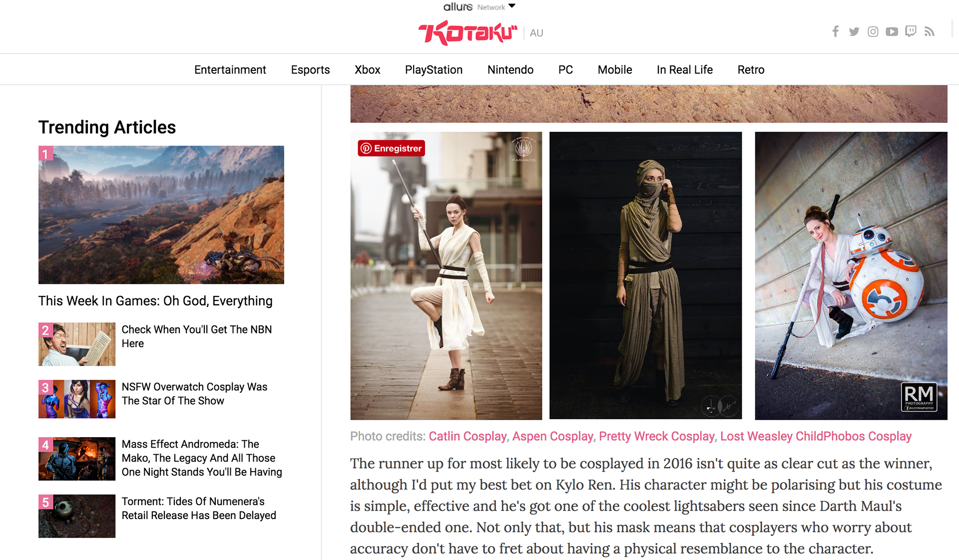Open the Instagram icon link

pos(873,32)
